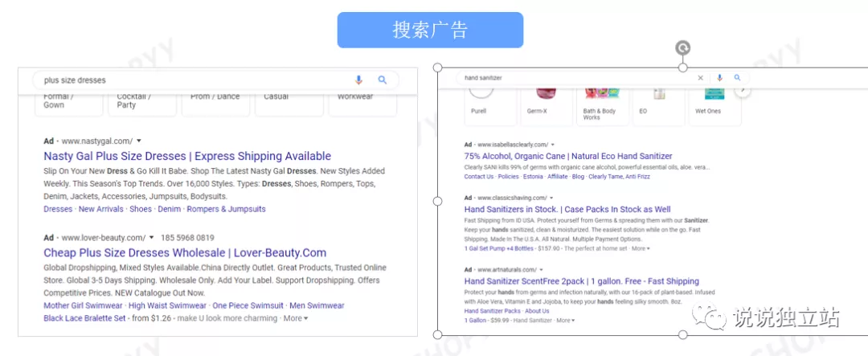Screen dimensions: 868x356
Task: Click the Policies sitelink
Action: coord(508,177)
